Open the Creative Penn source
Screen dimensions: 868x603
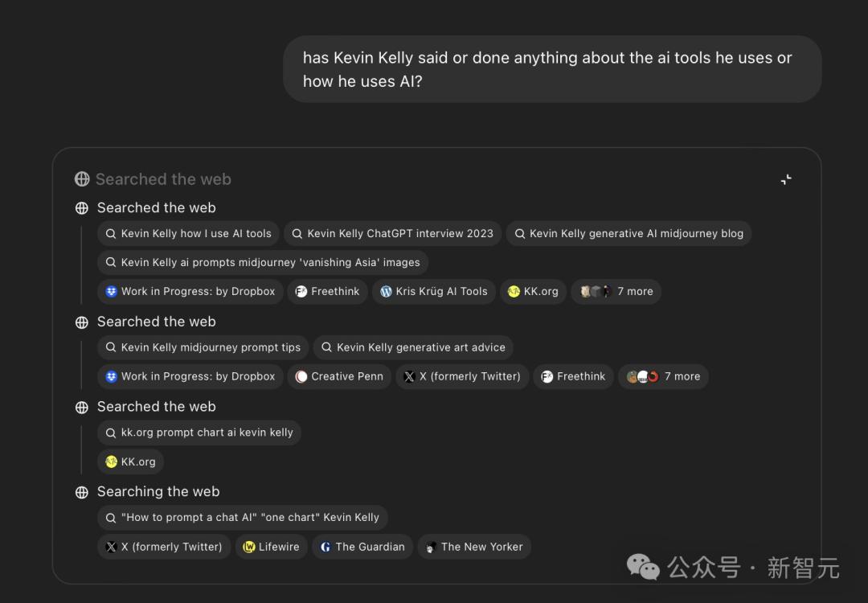click(x=339, y=376)
